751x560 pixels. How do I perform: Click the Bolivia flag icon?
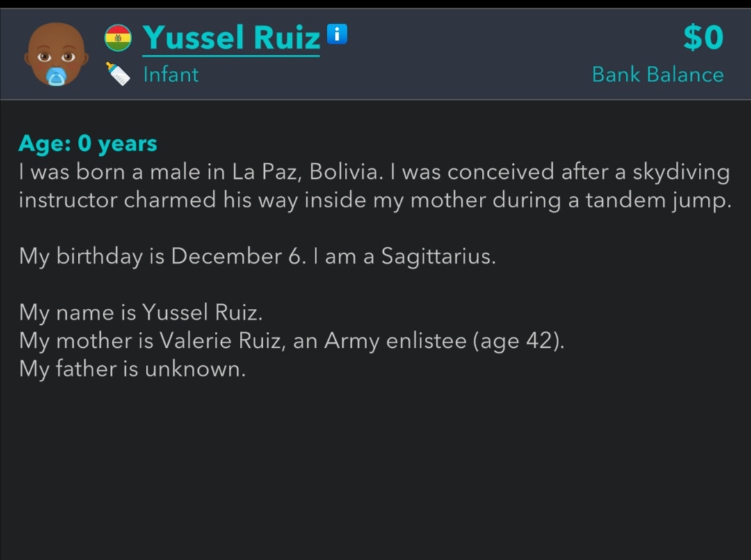click(118, 38)
